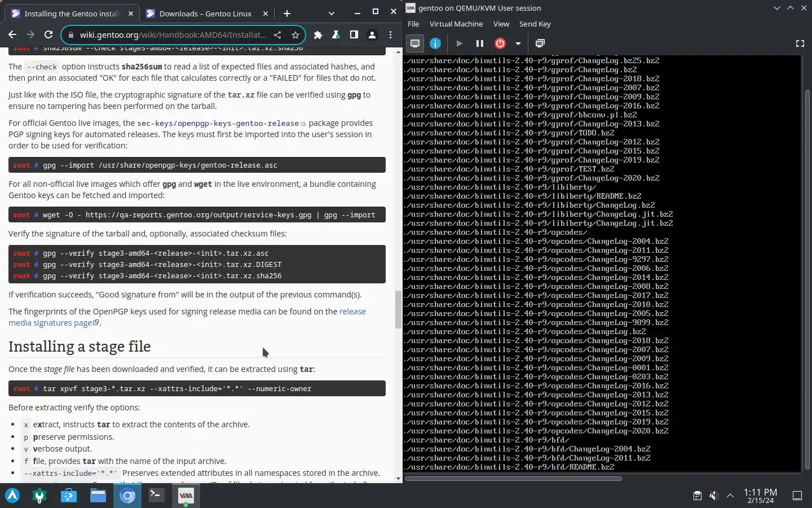Open the File menu in virt-manager

pos(413,24)
